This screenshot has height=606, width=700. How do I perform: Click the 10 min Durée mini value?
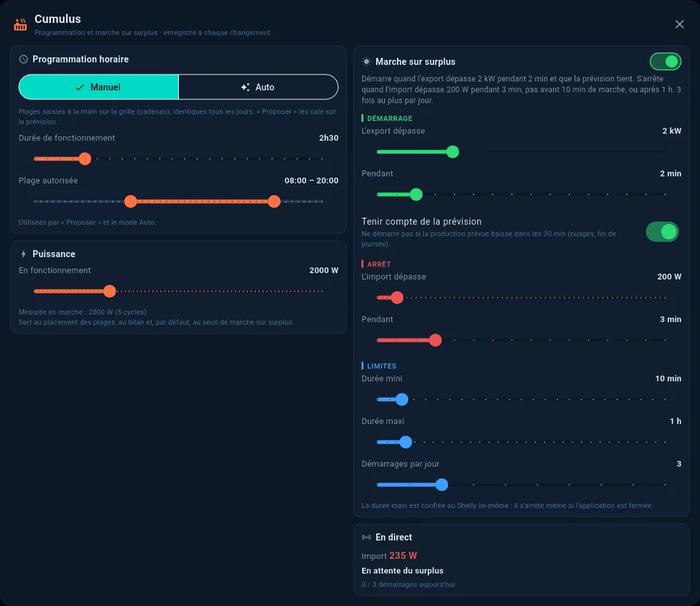tap(668, 379)
